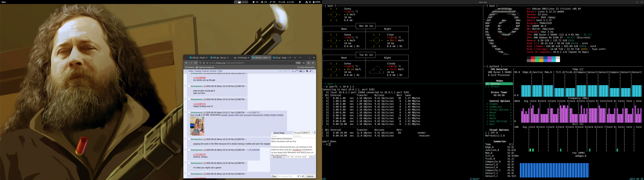Open post menu arrow for No.212285736
The height and width of the screenshot is (180, 644).
246,99
